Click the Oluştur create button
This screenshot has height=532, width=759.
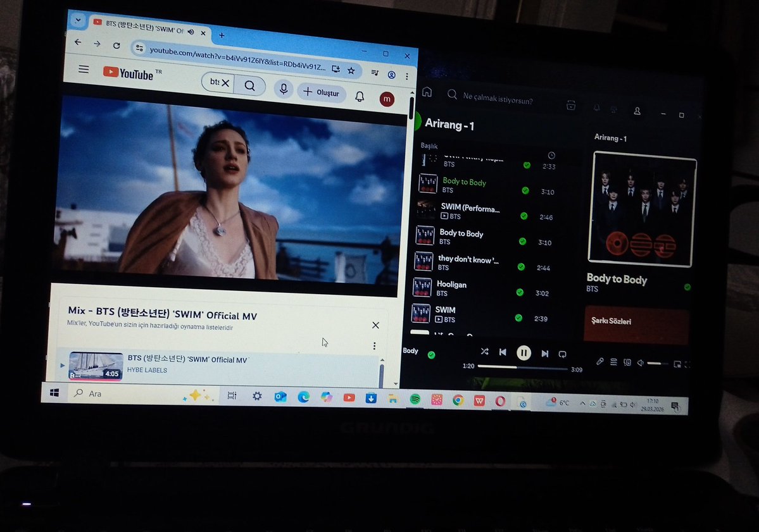322,92
